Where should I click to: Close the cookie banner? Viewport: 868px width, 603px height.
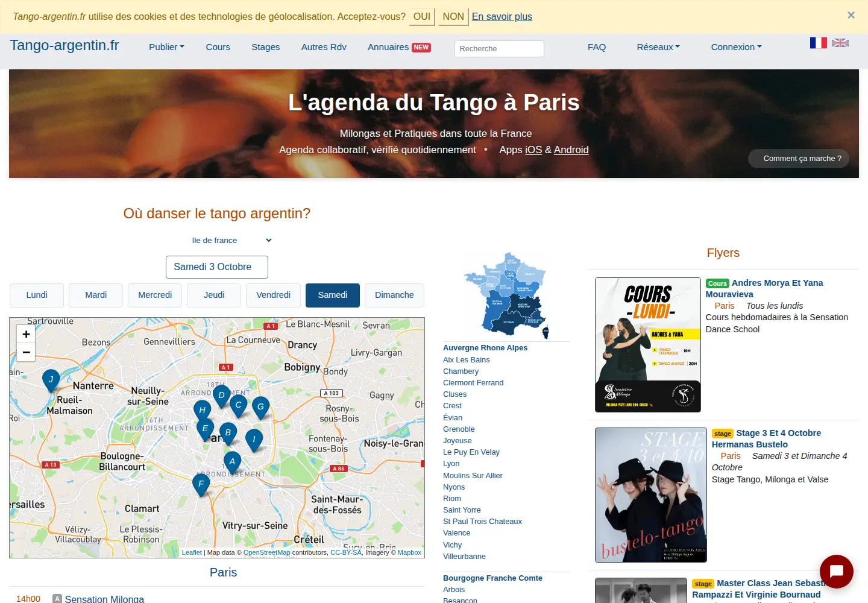tap(851, 16)
